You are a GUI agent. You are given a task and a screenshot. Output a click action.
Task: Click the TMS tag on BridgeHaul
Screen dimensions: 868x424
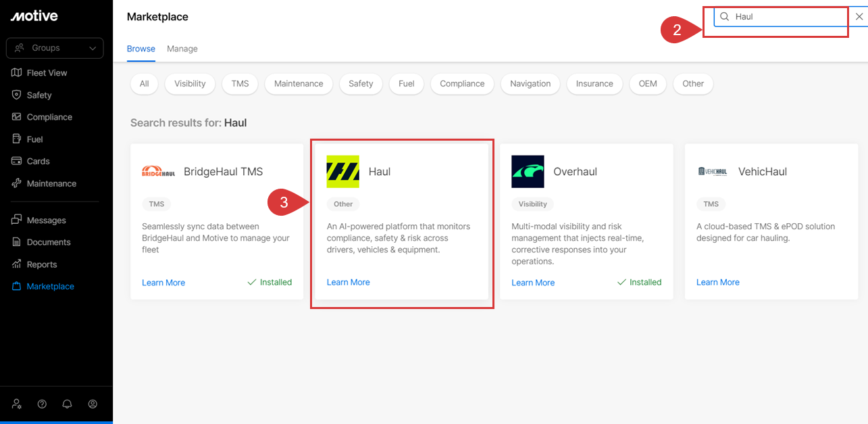coord(156,204)
